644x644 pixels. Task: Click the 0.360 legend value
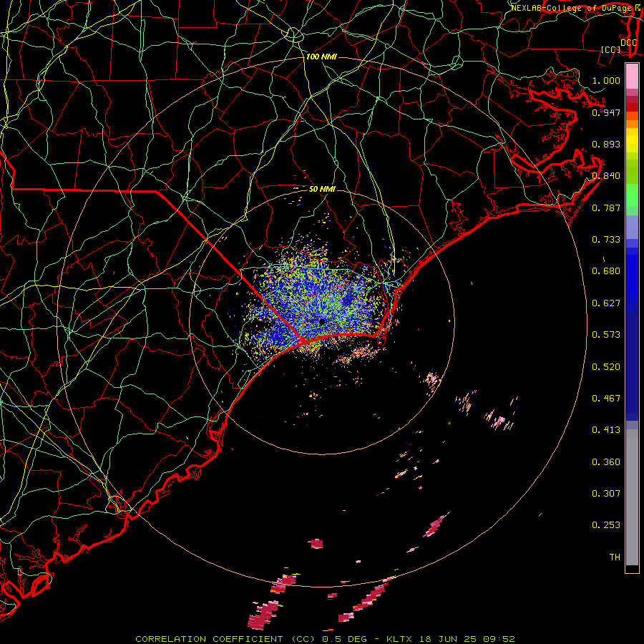[x=606, y=462]
